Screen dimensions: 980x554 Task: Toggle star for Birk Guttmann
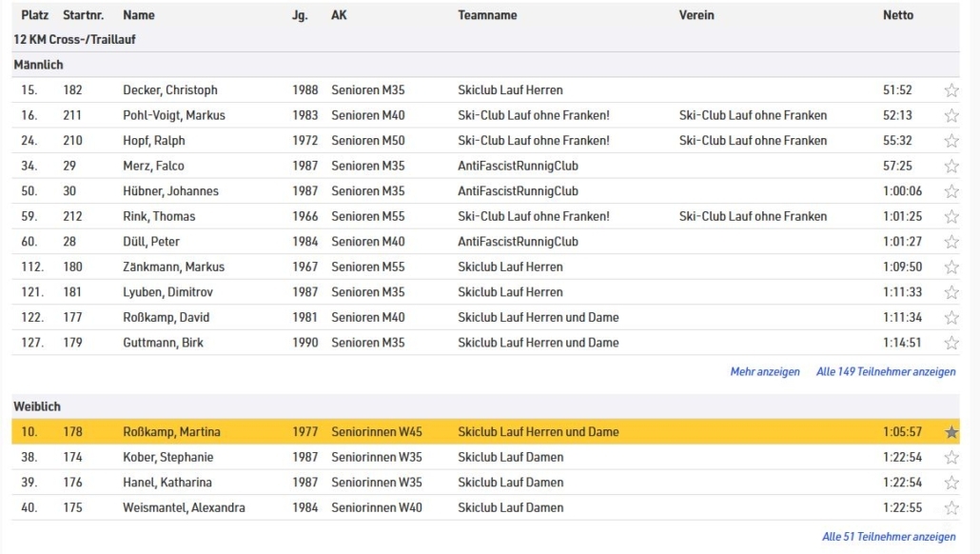coord(951,343)
